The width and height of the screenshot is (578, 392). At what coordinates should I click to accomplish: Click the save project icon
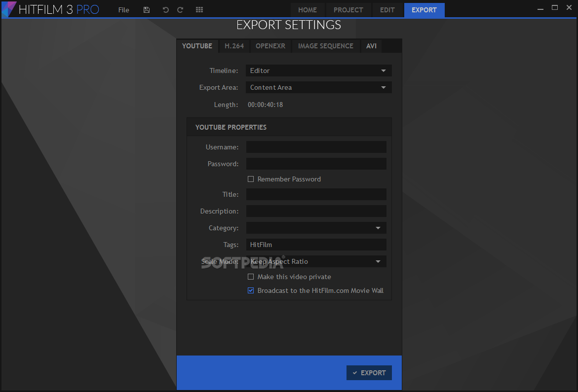click(146, 10)
